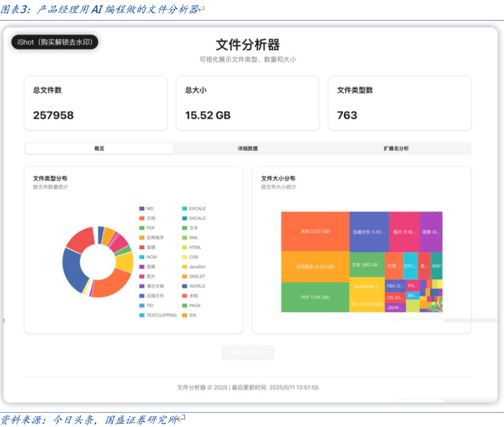Viewport: 504px width, 427px height.
Task: Click the 压缩文件 (1.55 treemap block
Action: [x=369, y=232]
